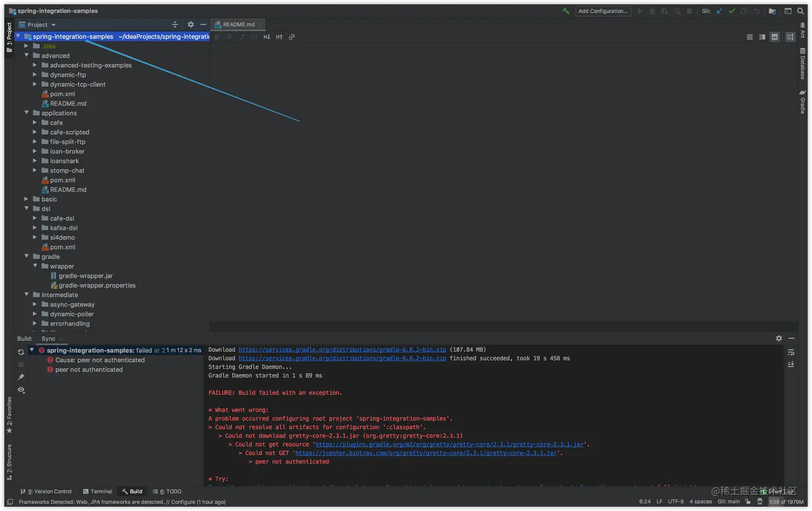Viewport: 812px width, 511px height.
Task: Close the README.md editor tab
Action: point(260,25)
